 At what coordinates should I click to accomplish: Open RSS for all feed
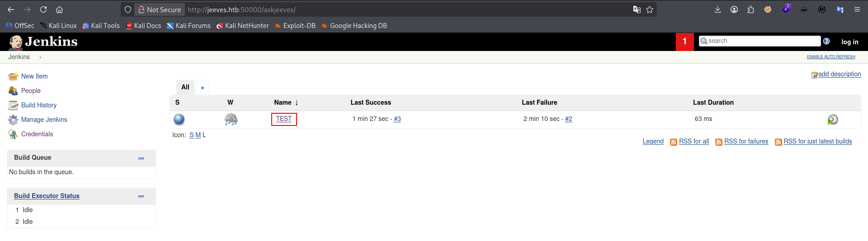tap(694, 141)
